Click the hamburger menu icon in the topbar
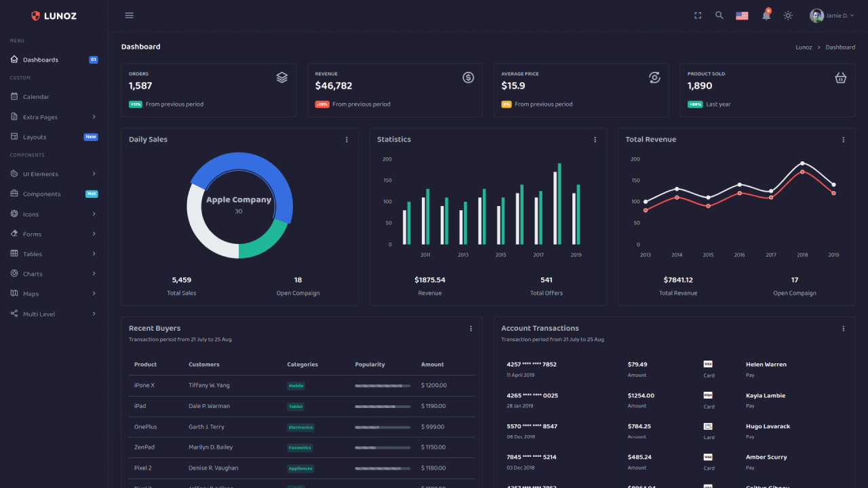 tap(129, 15)
